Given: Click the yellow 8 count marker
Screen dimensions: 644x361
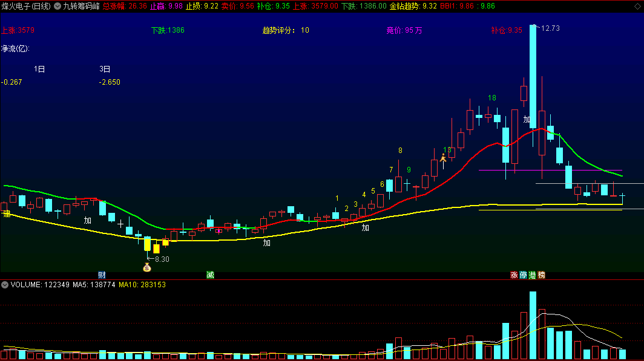Looking at the screenshot, I should click(400, 151).
